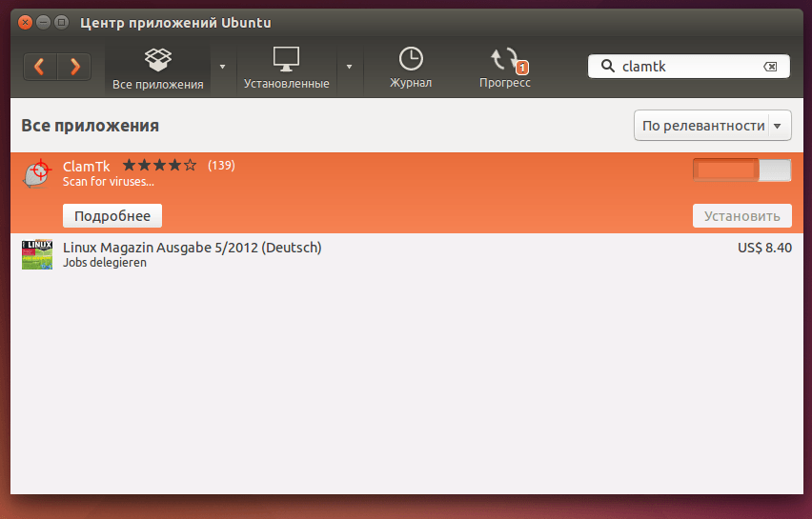Clear the clamtk search text
The height and width of the screenshot is (519, 812).
point(770,67)
